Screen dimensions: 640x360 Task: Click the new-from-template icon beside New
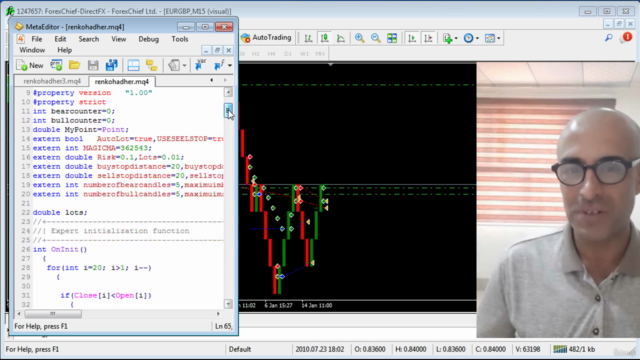(x=56, y=65)
